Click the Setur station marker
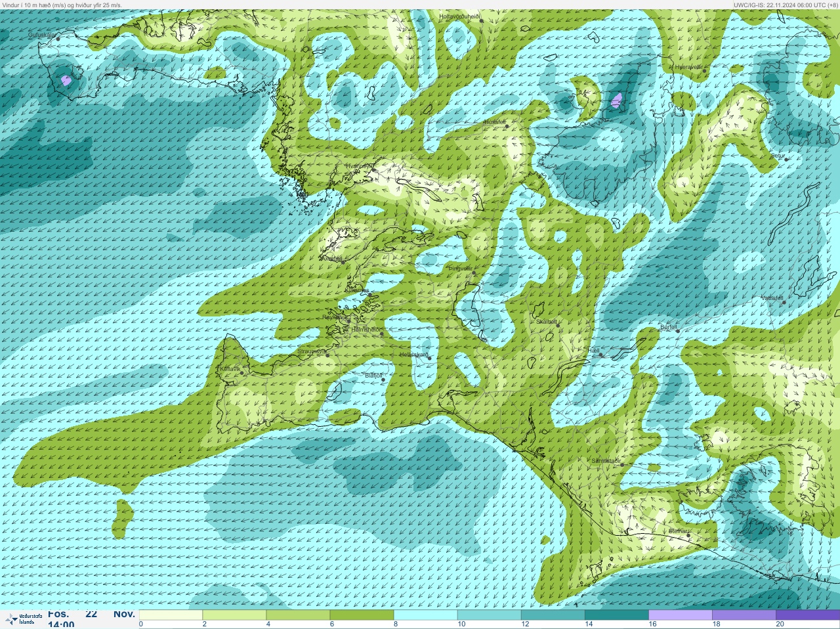 pos(787,159)
